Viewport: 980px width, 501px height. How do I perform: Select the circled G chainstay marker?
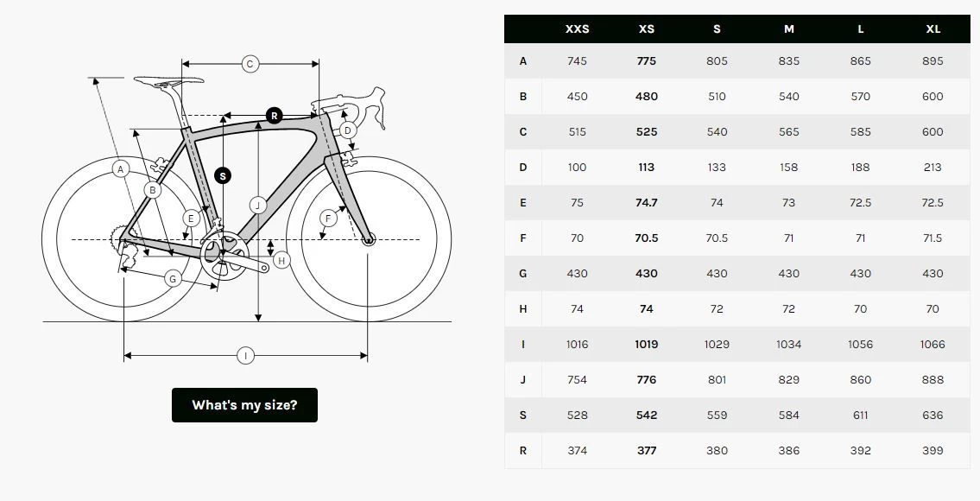pyautogui.click(x=173, y=279)
